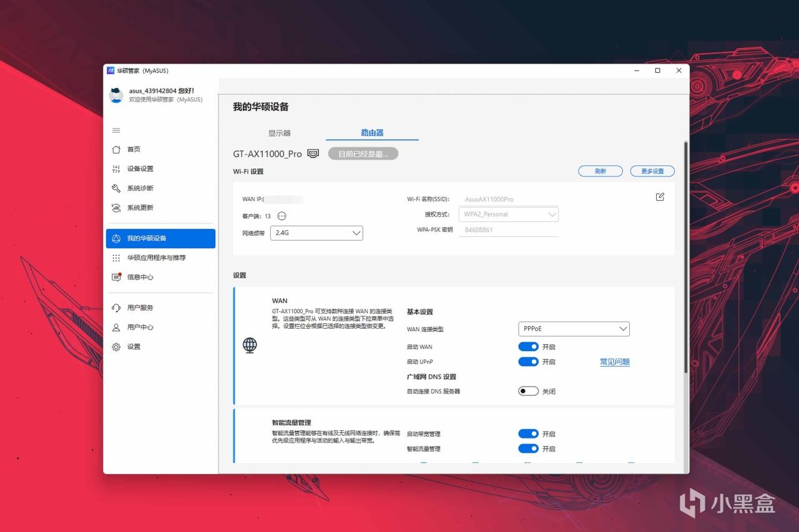This screenshot has height=532, width=799.
Task: Click the router port icon beside GT-AX11000_Pro
Action: tap(313, 153)
